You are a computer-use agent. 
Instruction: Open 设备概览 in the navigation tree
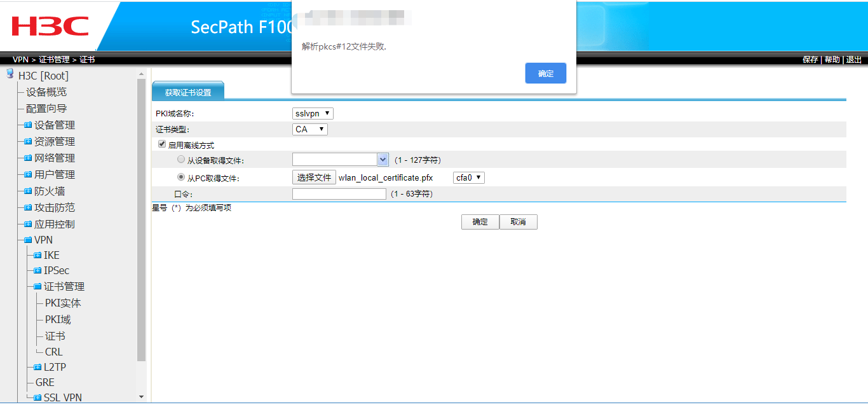46,92
